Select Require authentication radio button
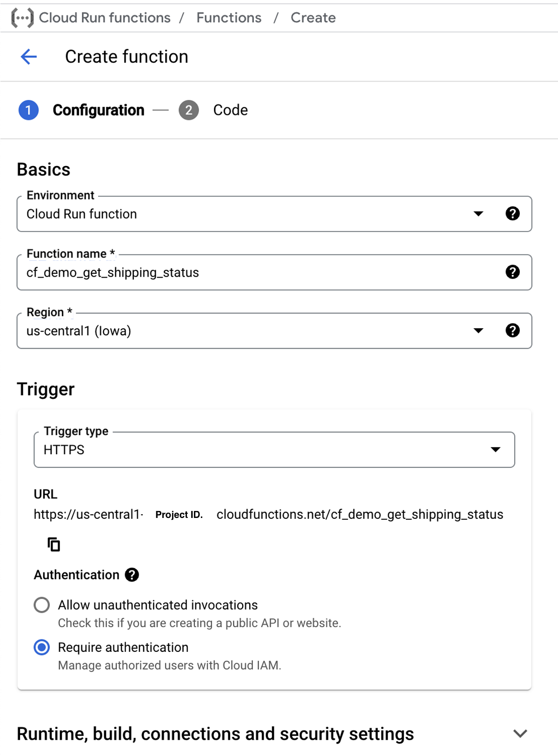Image resolution: width=558 pixels, height=756 pixels. pos(42,648)
